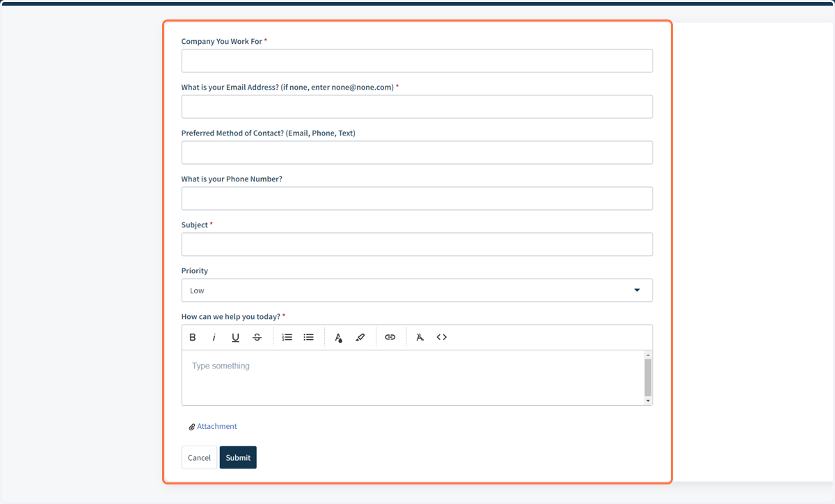Focus the Email Address input field
Screen dimensions: 835x504
pos(417,106)
